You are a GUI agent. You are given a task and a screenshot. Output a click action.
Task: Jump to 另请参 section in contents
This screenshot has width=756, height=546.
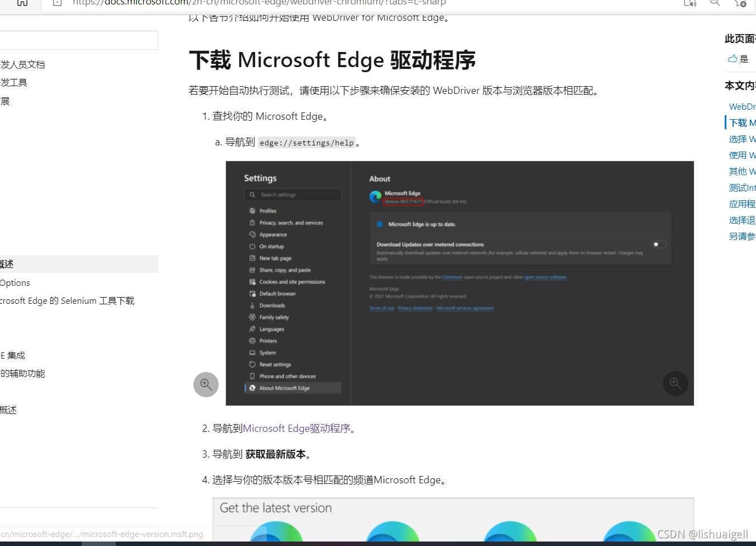[742, 236]
